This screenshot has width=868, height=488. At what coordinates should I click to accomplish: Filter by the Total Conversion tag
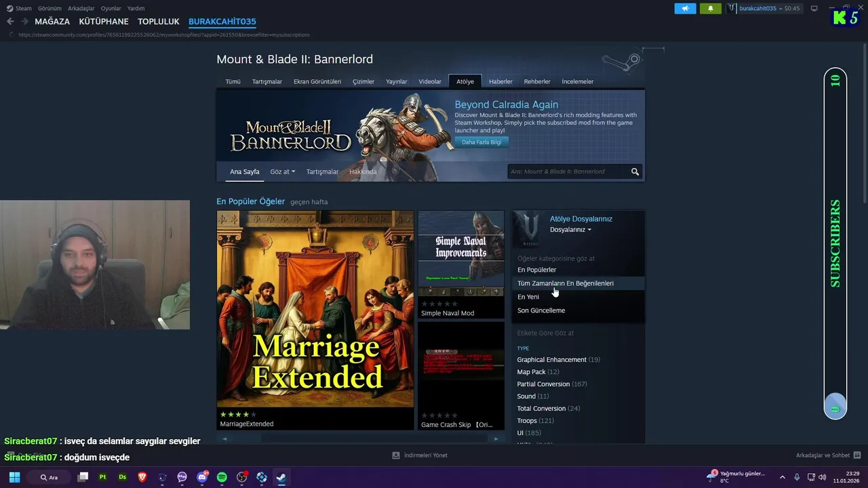point(541,409)
